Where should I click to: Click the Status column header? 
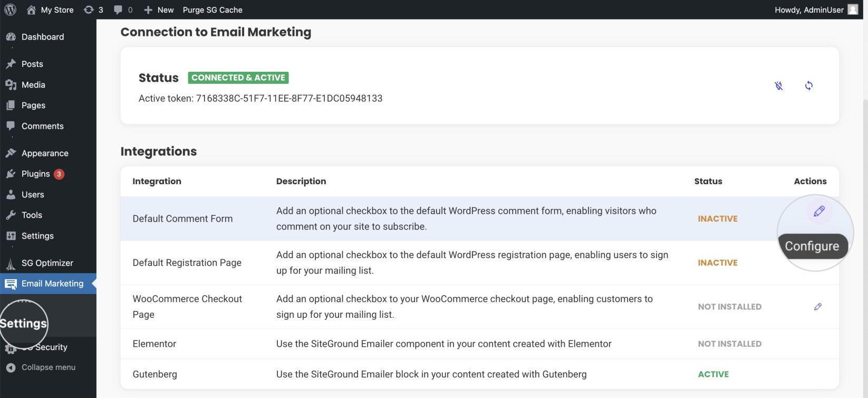point(708,181)
